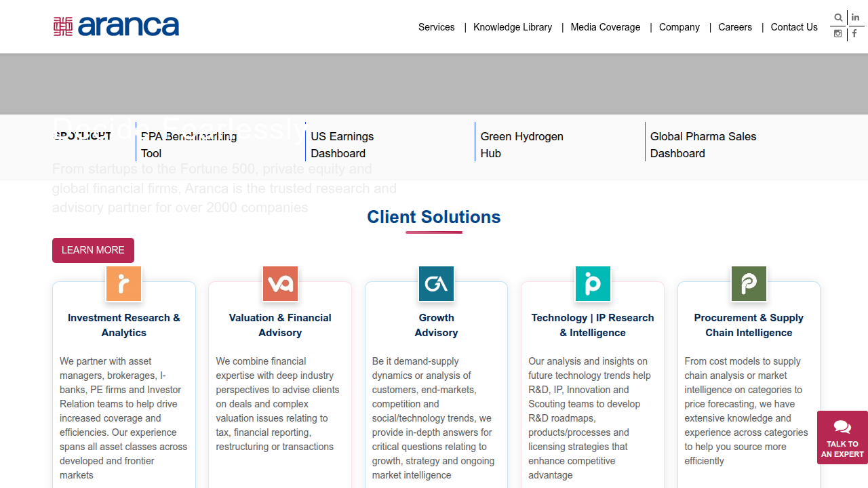The image size is (868, 488).
Task: Open the PPA Benchmarking Tool link
Action: (189, 145)
